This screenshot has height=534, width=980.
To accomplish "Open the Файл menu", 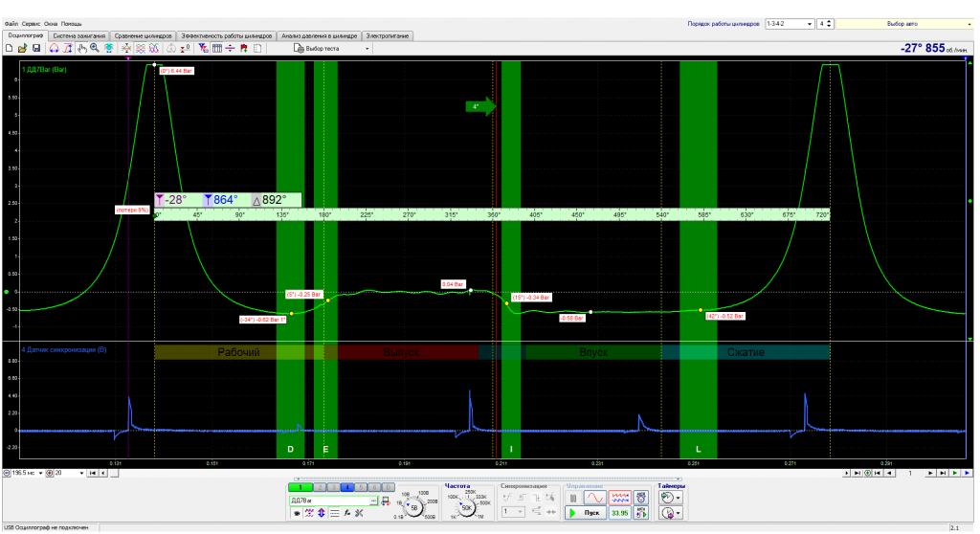I will [x=11, y=24].
